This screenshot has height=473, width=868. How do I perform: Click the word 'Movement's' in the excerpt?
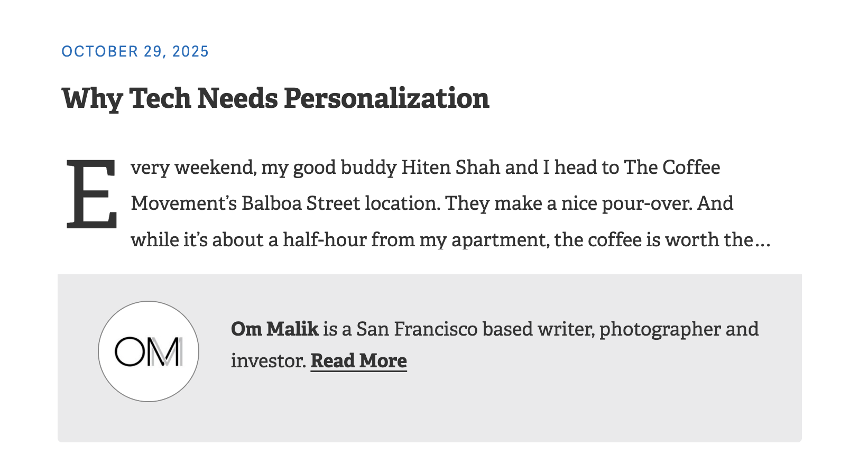[x=184, y=203]
